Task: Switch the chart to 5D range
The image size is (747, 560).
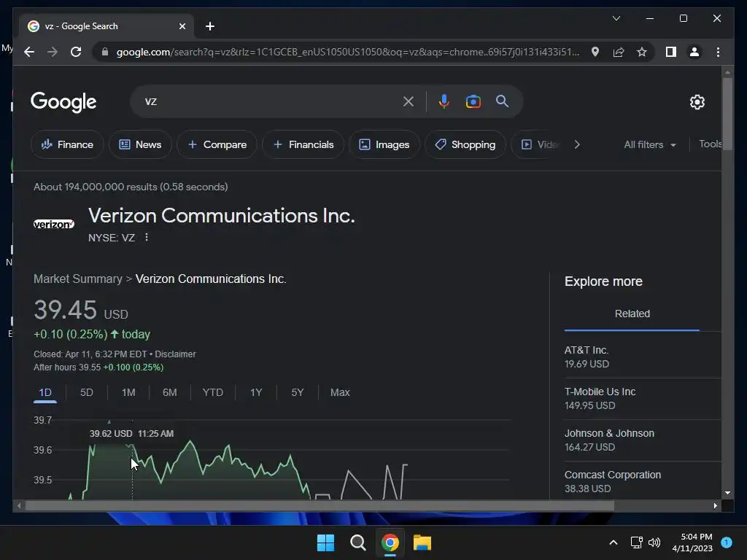Action: (87, 392)
